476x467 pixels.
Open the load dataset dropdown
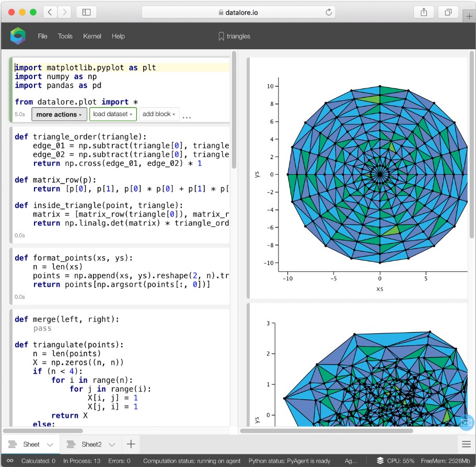tap(113, 114)
